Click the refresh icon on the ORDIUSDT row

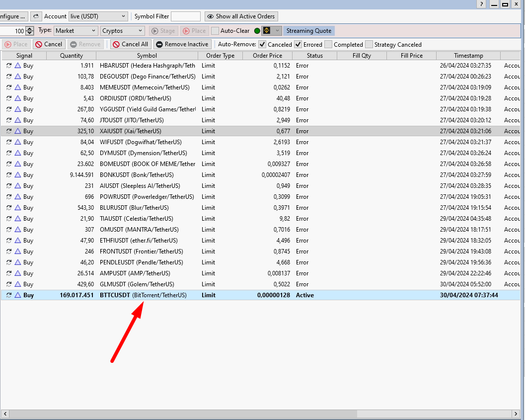coord(9,98)
